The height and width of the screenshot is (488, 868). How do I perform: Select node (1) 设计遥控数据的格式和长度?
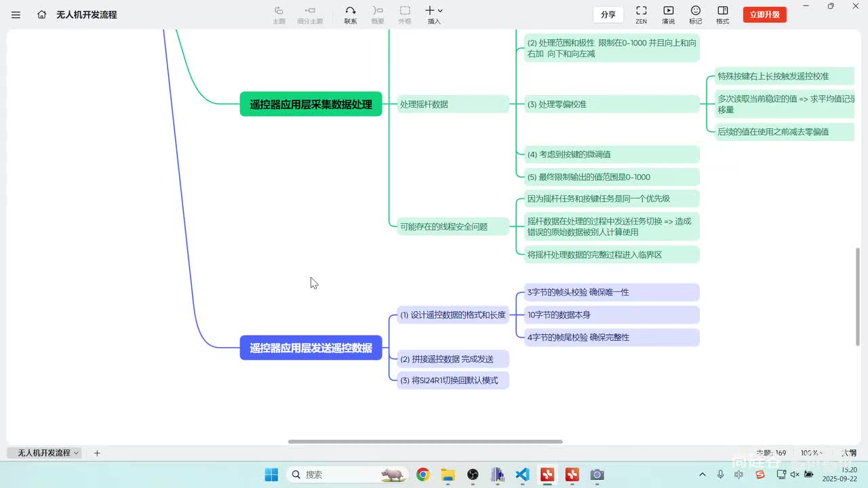(453, 314)
